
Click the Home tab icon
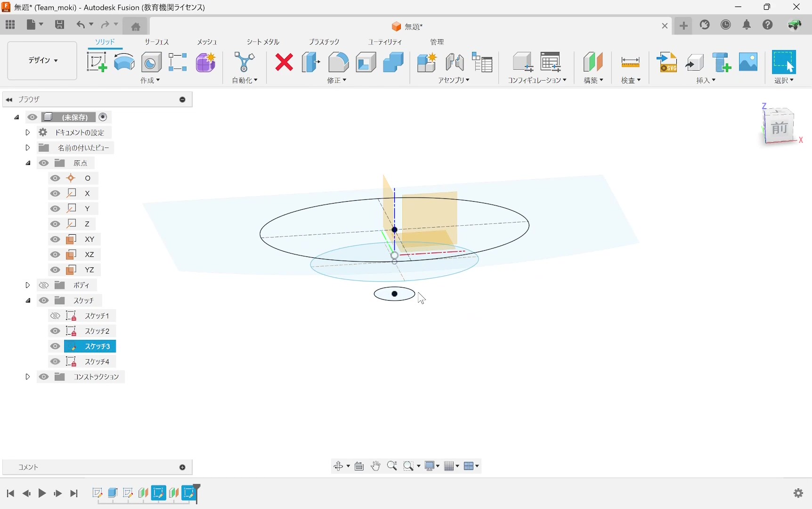pyautogui.click(x=136, y=26)
